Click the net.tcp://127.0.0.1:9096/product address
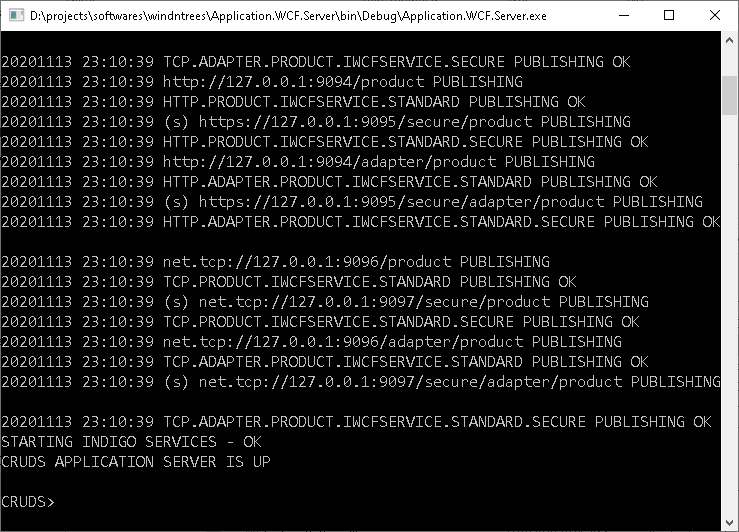 click(307, 262)
